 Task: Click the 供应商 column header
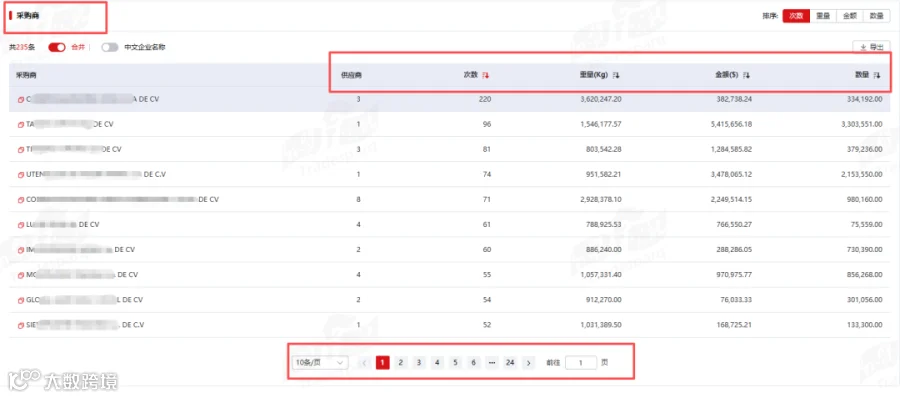click(351, 75)
